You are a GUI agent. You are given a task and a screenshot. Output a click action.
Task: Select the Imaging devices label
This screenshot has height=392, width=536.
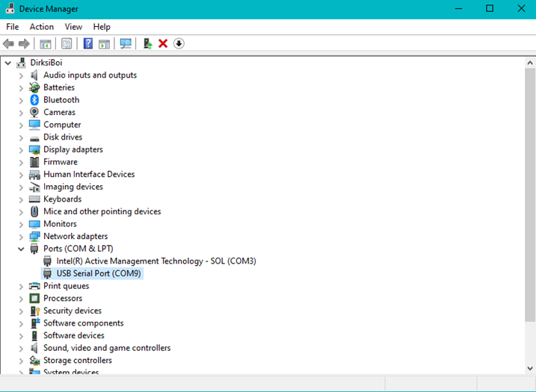point(73,187)
